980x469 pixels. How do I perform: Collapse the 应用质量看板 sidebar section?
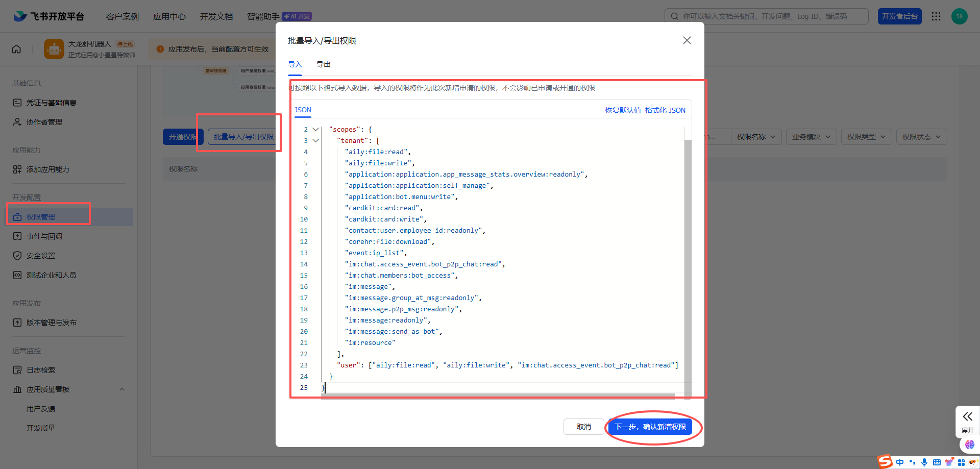point(122,389)
